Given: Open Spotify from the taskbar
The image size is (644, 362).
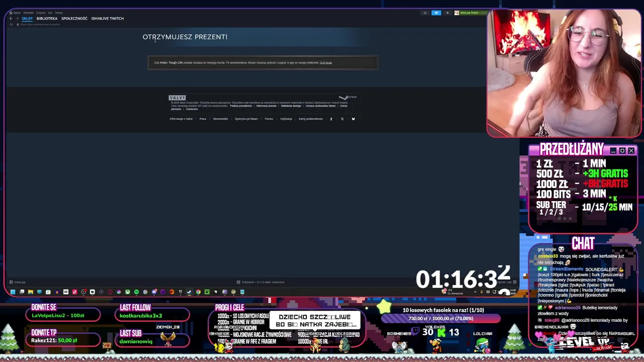Looking at the screenshot, I should click(136, 292).
